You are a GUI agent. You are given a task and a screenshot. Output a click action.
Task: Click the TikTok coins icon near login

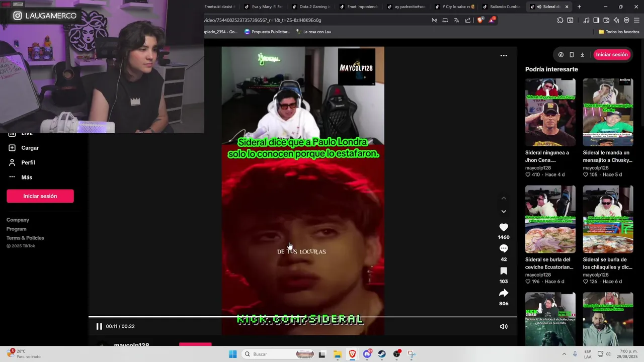tap(561, 55)
